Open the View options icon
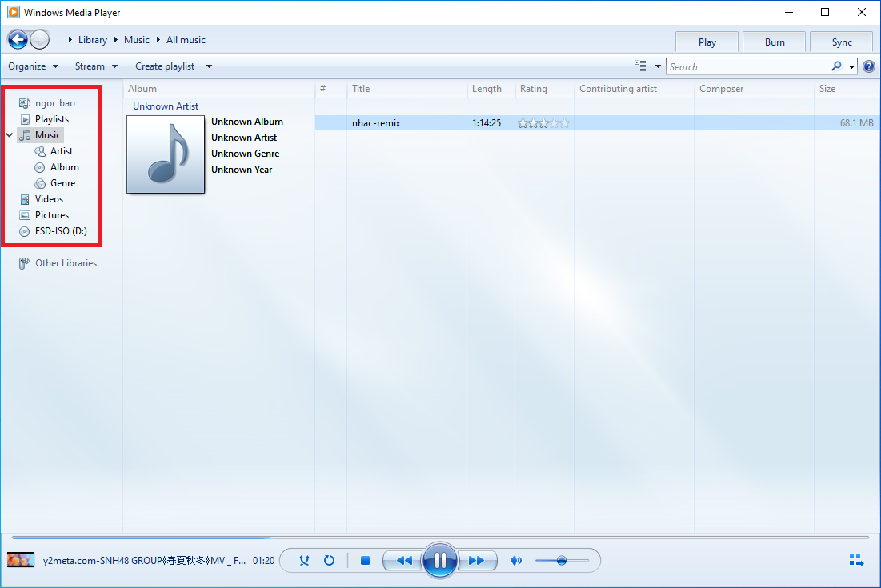The height and width of the screenshot is (588, 881). (641, 66)
